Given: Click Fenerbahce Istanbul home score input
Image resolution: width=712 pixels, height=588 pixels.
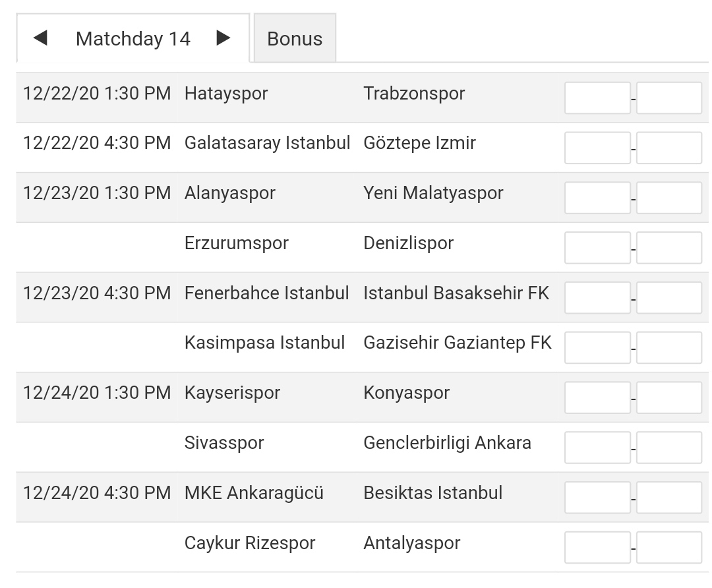Looking at the screenshot, I should tap(597, 298).
